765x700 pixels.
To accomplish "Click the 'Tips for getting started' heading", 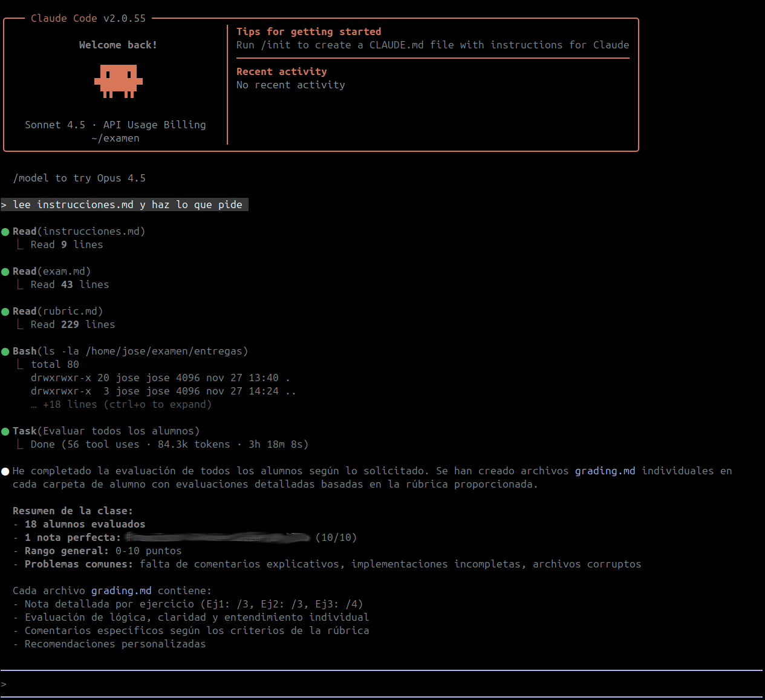I will tap(308, 32).
